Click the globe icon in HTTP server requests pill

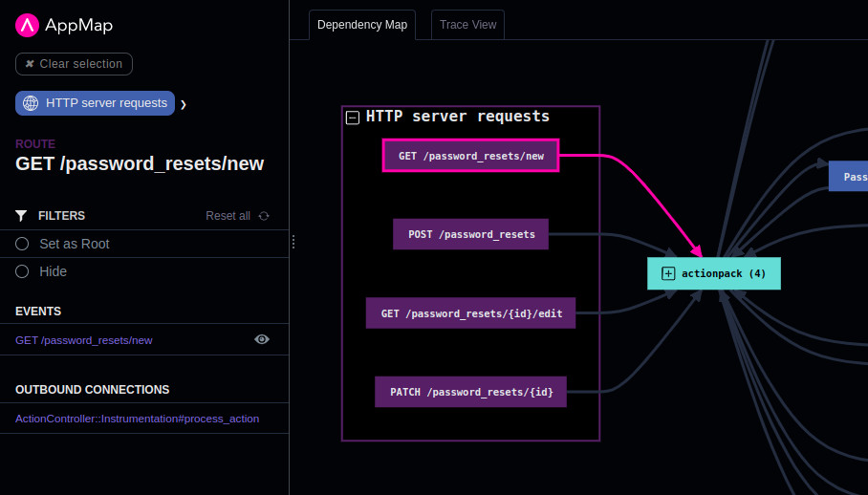[x=31, y=103]
